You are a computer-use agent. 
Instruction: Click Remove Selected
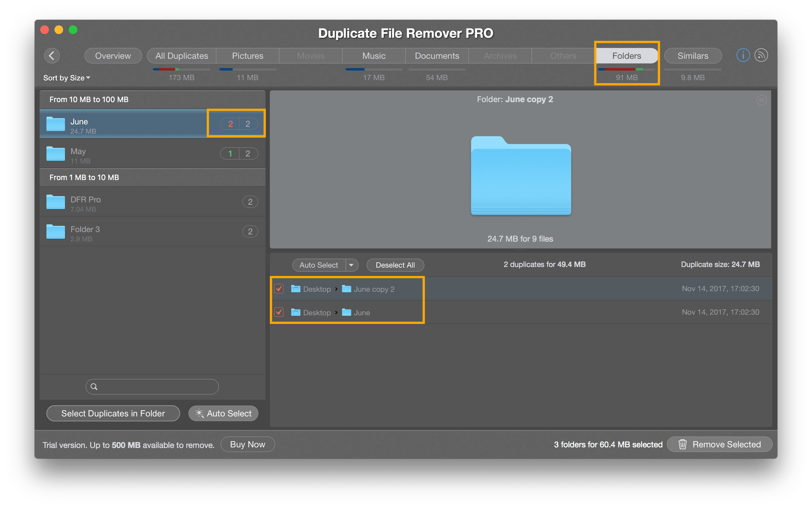719,444
